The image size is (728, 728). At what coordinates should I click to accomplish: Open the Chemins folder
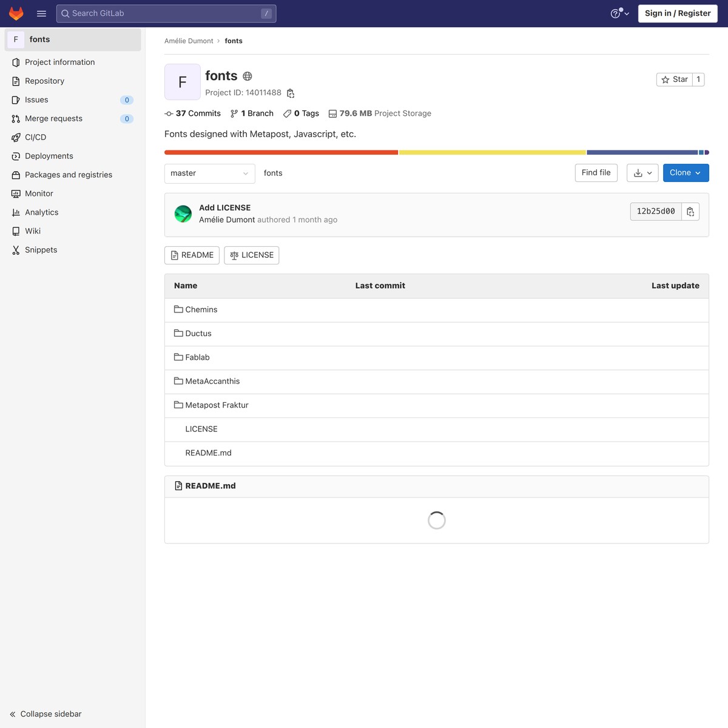[x=201, y=309]
